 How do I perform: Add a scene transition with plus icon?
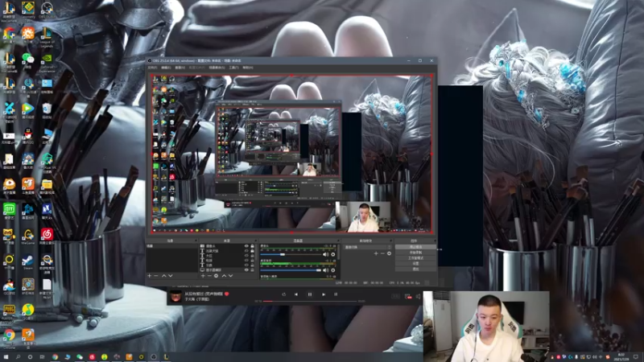376,253
